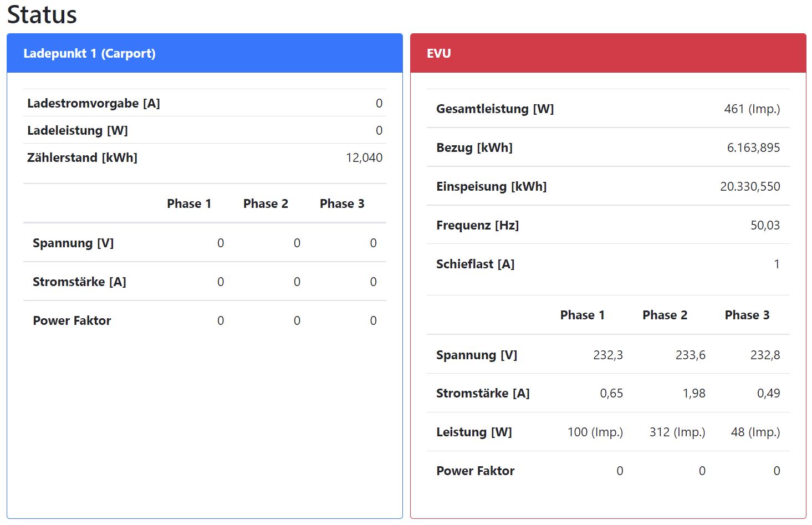The height and width of the screenshot is (525, 812).
Task: Click Power Faktor label in the EVU panel
Action: (x=475, y=471)
